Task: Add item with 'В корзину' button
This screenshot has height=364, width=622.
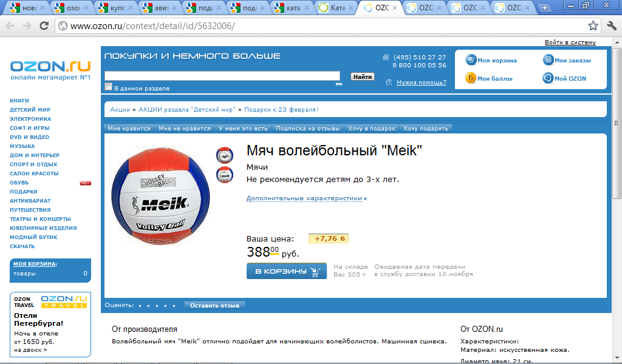Action: pos(287,271)
